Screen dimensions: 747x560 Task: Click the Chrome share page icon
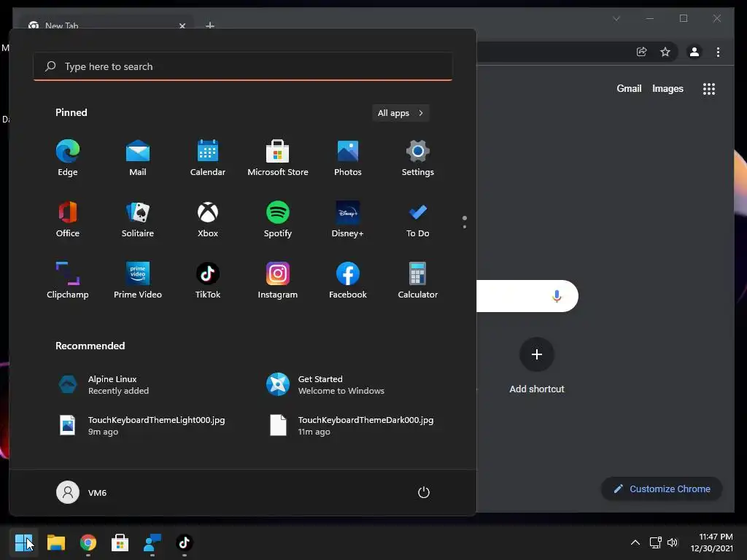coord(642,52)
